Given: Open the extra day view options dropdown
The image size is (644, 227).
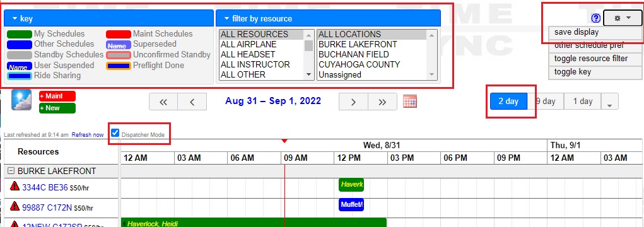Looking at the screenshot, I should [x=609, y=102].
